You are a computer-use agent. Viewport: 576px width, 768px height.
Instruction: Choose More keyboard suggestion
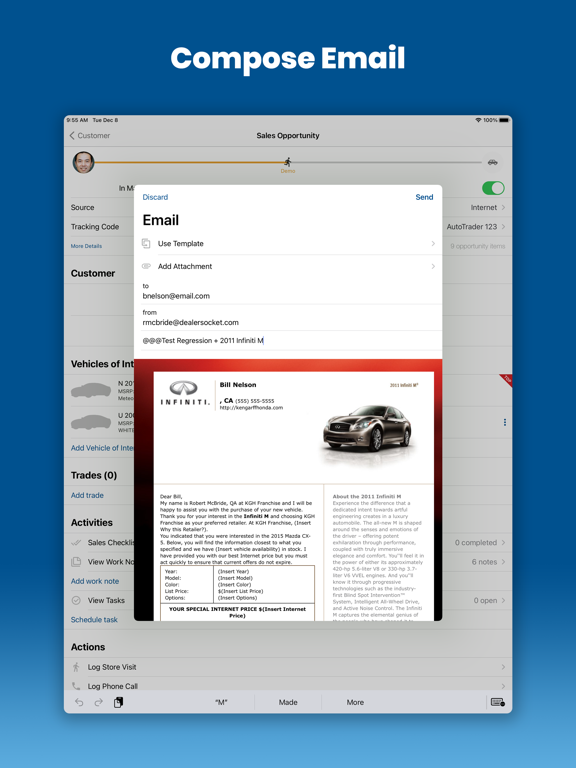click(355, 702)
